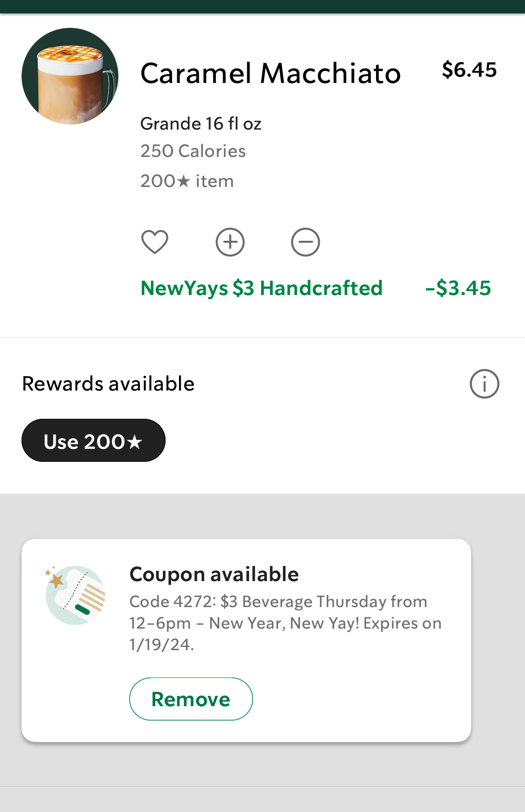Viewport: 525px width, 812px height.
Task: Tap the 200★ item label
Action: coord(187,181)
